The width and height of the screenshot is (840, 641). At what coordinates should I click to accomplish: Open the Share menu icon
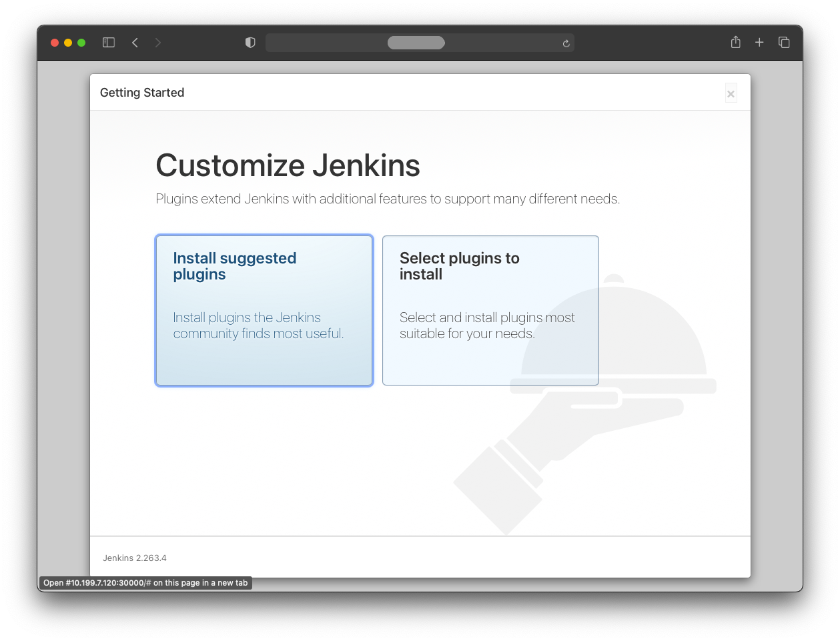point(735,43)
